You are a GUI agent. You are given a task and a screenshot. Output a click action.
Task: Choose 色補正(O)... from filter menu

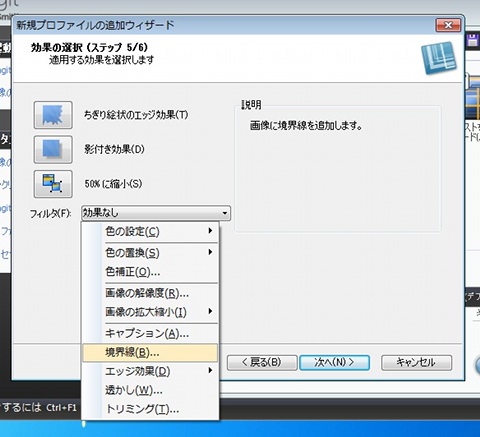click(150, 272)
